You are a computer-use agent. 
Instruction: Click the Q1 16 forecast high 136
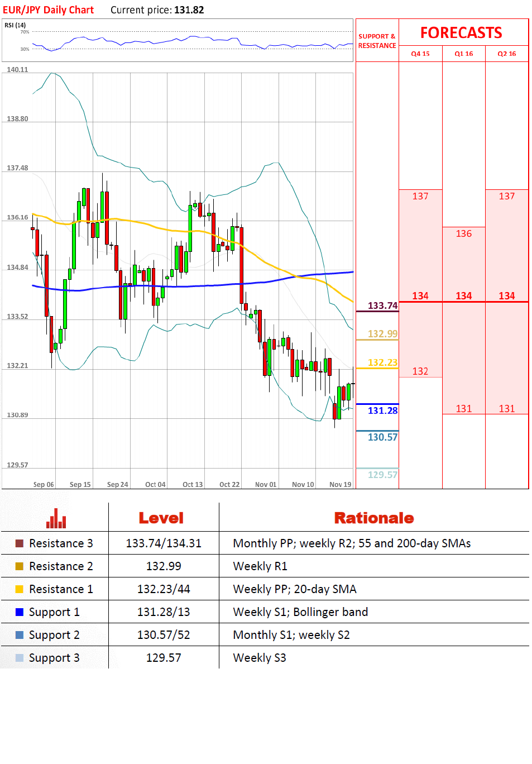coord(463,233)
